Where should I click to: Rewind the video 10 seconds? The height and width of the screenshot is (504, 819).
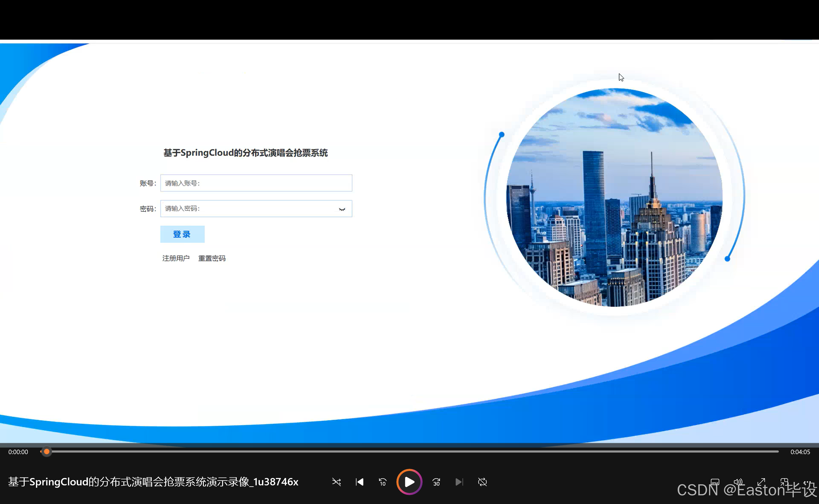click(382, 482)
